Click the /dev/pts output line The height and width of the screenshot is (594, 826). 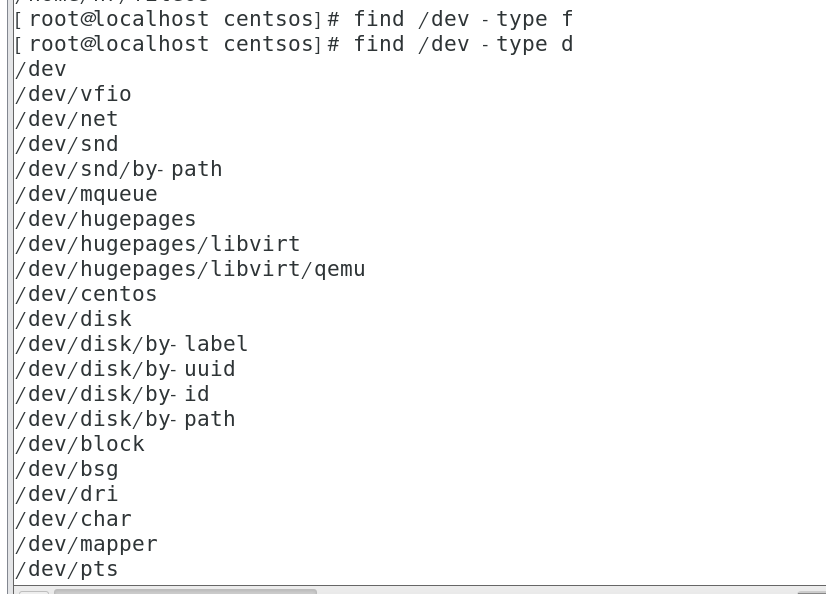pos(66,569)
